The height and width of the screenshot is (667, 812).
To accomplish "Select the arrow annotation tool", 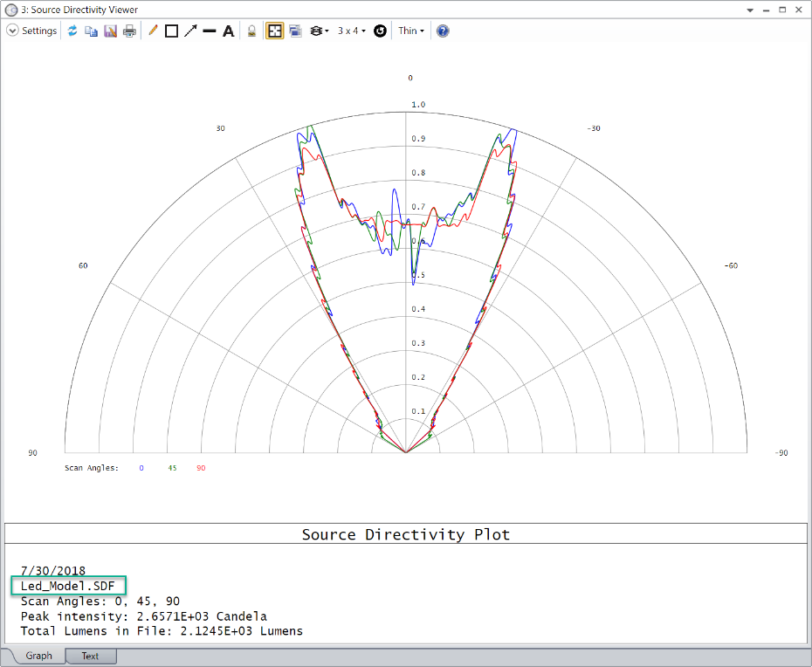I will (190, 31).
